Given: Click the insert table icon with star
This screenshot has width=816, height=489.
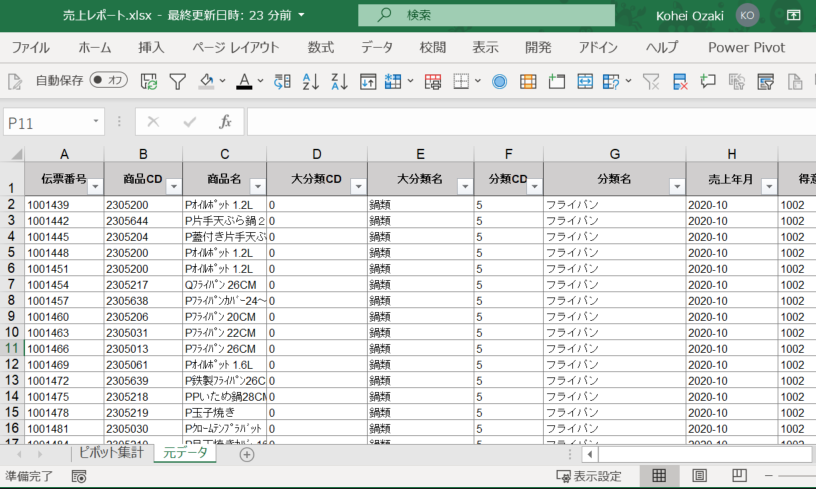Looking at the screenshot, I should click(393, 81).
